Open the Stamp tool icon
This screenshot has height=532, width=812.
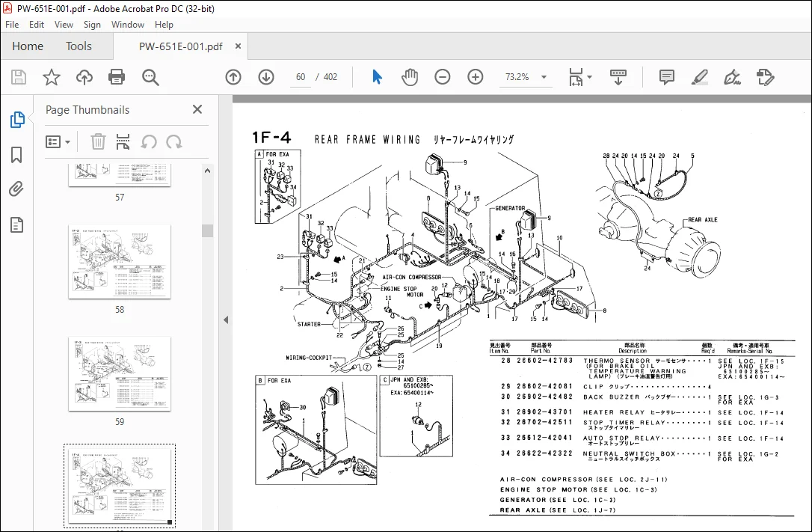click(765, 77)
